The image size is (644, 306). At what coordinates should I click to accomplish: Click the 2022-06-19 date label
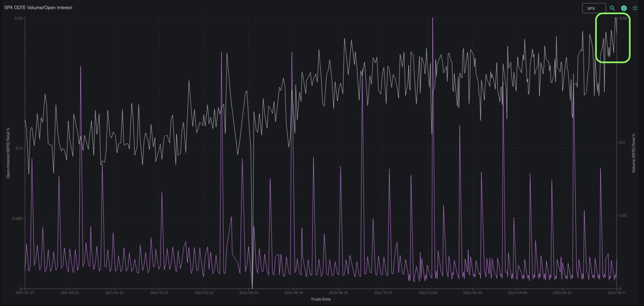[x=294, y=292]
